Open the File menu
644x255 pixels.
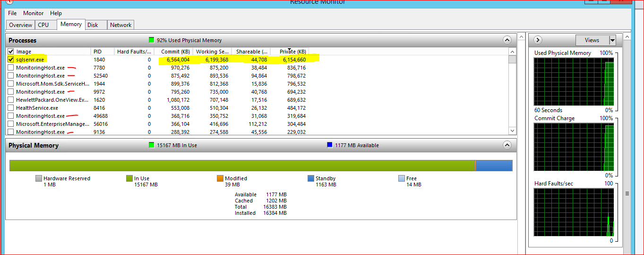(x=12, y=13)
